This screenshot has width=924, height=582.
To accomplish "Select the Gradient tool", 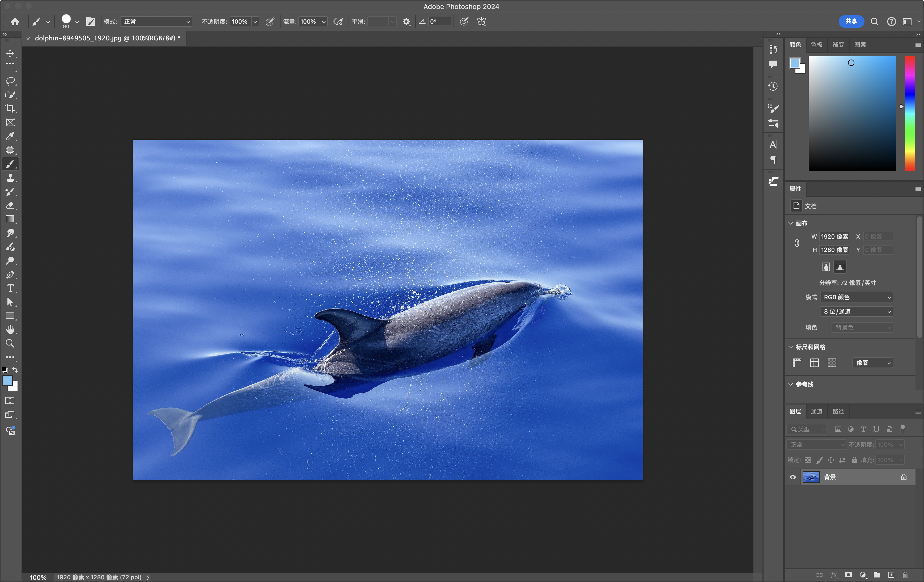I will (x=10, y=219).
